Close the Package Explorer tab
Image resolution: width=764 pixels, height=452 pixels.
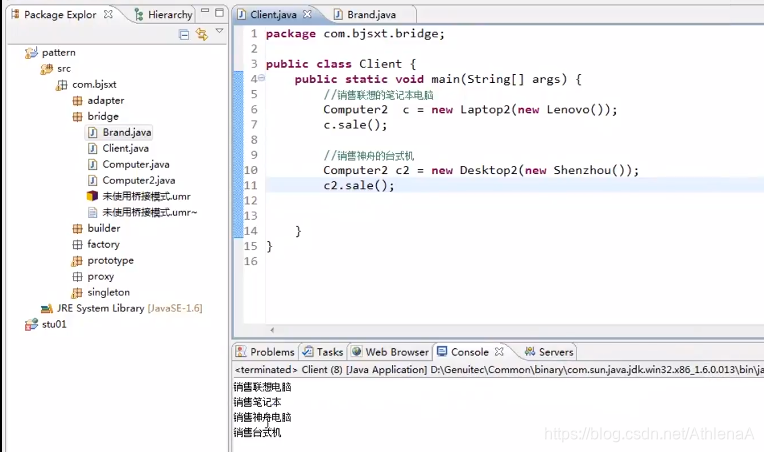108,14
